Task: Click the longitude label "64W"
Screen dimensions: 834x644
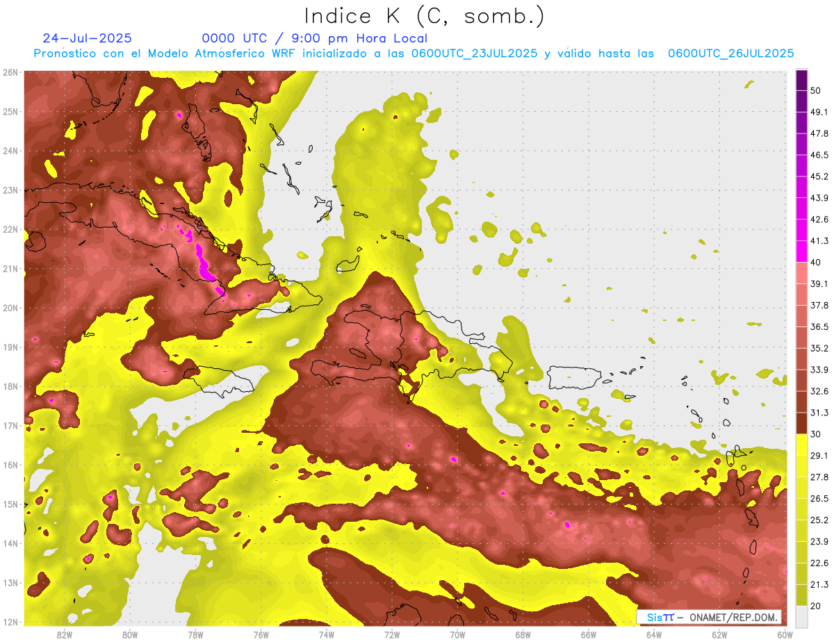Action: point(654,634)
